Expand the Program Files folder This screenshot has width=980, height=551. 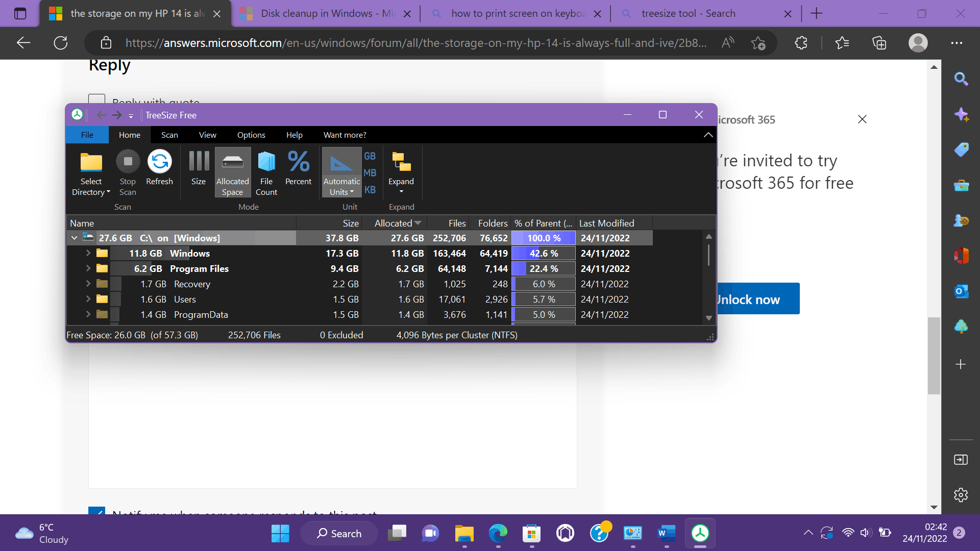coord(88,268)
